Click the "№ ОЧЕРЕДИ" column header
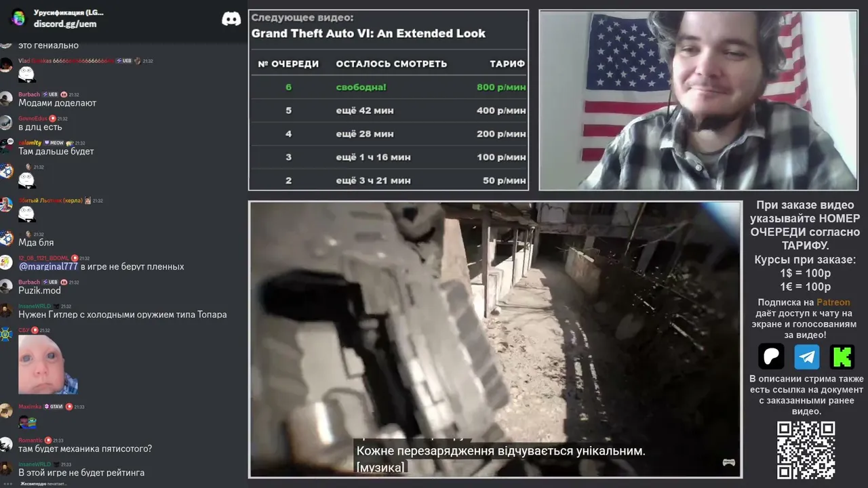 [288, 64]
